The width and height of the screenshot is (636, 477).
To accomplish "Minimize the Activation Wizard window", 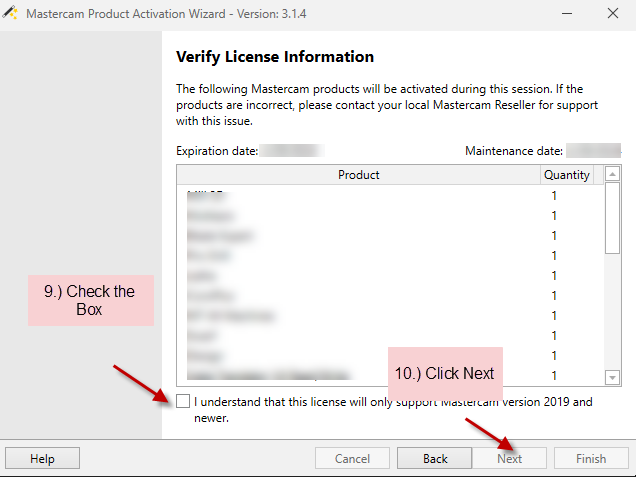I will [x=567, y=13].
